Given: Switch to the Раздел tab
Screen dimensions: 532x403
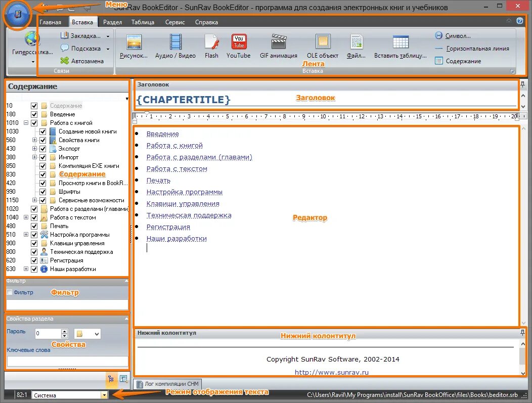Looking at the screenshot, I should [112, 22].
